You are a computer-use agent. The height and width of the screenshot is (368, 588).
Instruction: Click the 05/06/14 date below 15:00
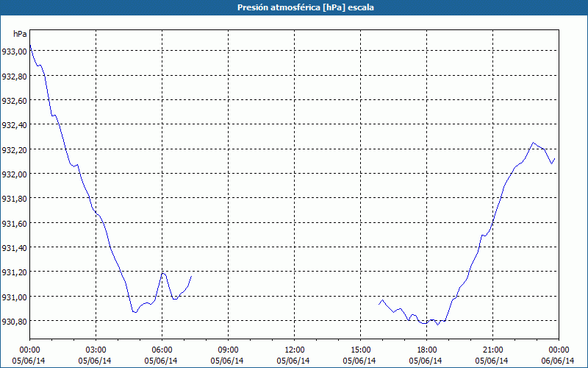pos(359,361)
